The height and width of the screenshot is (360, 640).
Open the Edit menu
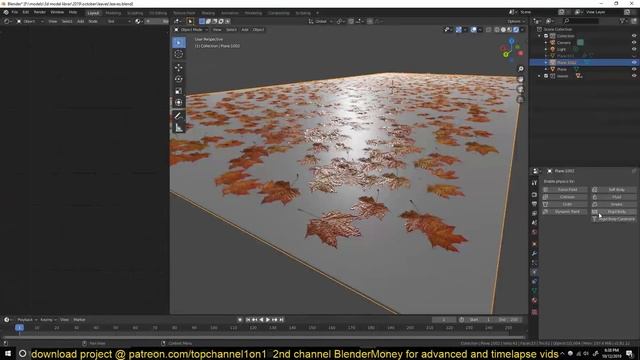[26, 12]
